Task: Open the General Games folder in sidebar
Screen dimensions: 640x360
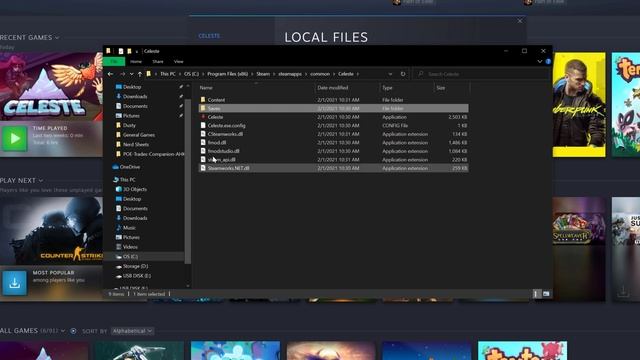Action: pos(138,135)
